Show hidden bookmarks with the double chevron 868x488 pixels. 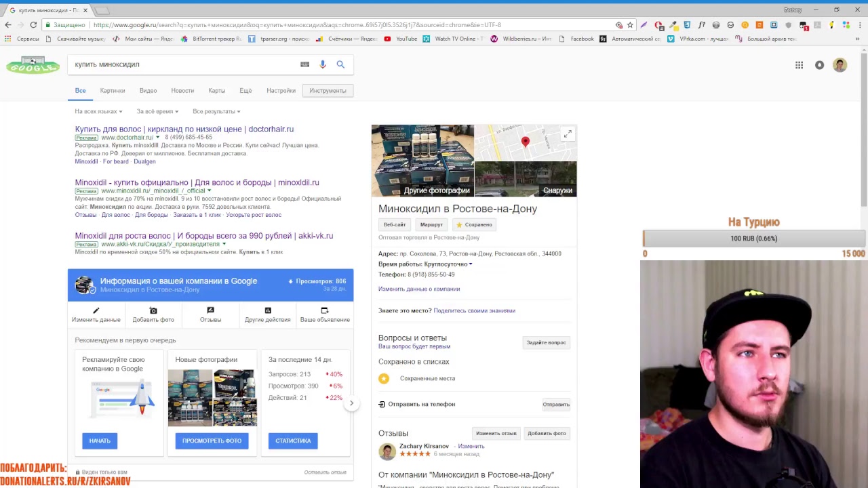[858, 39]
